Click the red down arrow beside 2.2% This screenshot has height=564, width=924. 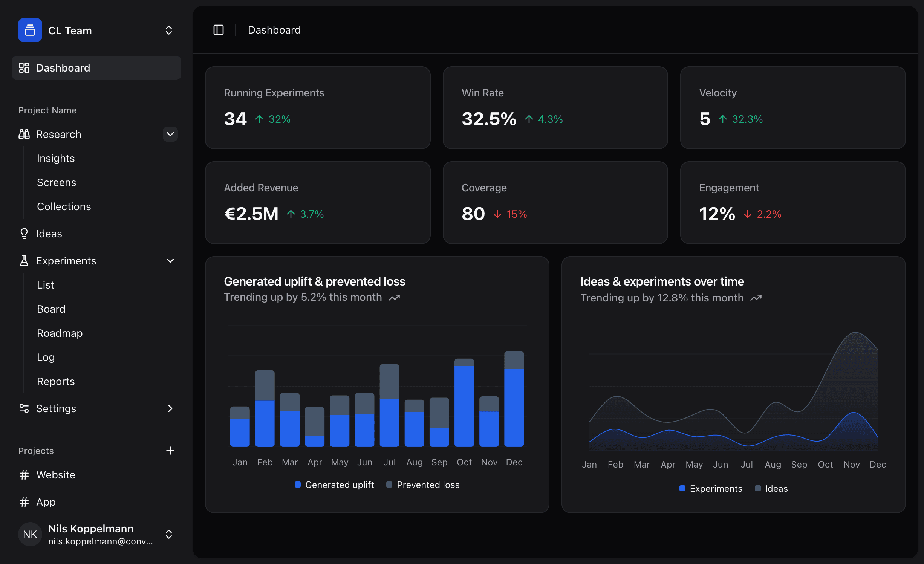coord(748,214)
